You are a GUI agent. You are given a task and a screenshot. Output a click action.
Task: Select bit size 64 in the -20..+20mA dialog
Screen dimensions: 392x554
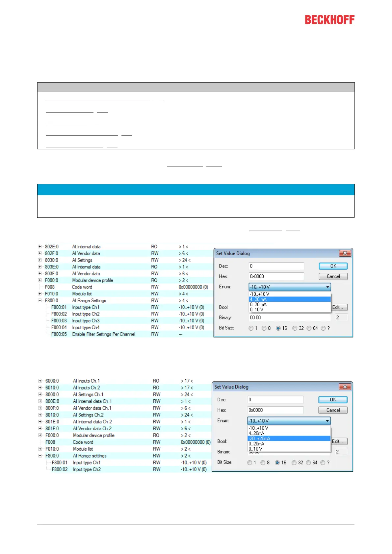(x=308, y=463)
